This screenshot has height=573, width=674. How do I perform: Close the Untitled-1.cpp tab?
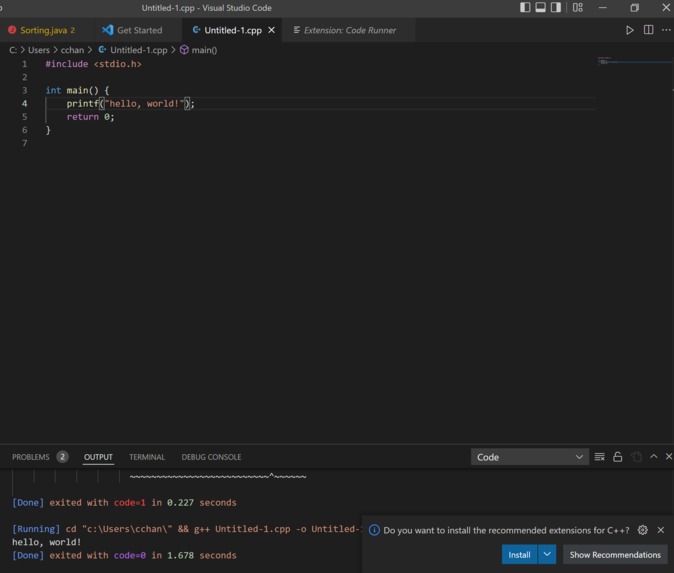(271, 30)
